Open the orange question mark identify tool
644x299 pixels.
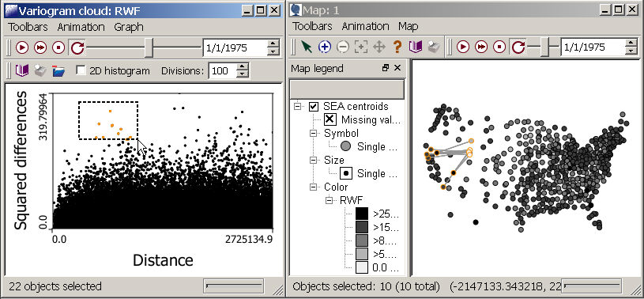pyautogui.click(x=397, y=47)
